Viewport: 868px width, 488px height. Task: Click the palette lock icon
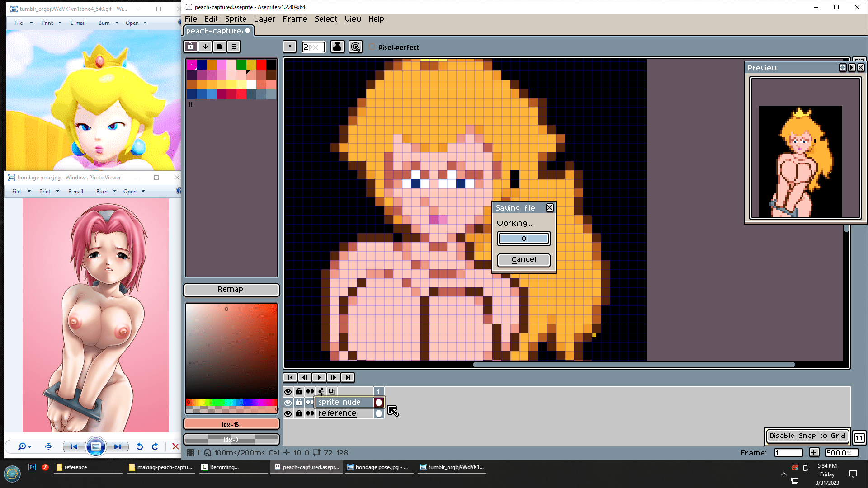coord(190,46)
